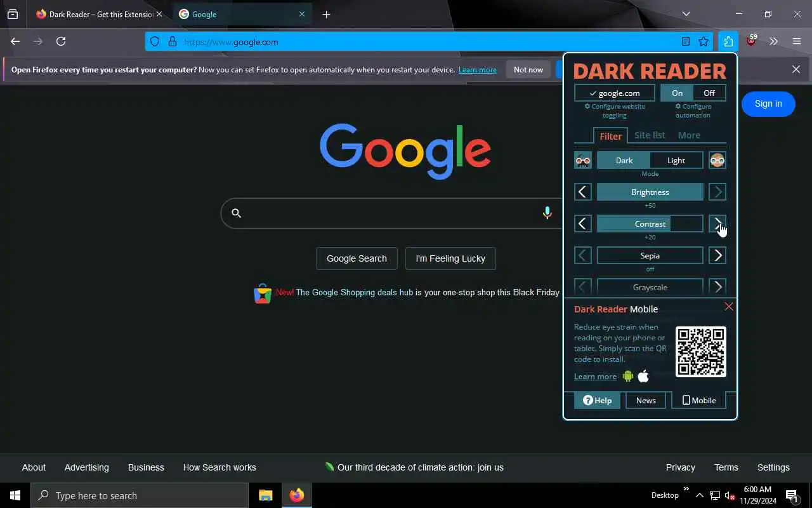The width and height of the screenshot is (812, 508).
Task: Open Dark Reader News
Action: coord(646,400)
